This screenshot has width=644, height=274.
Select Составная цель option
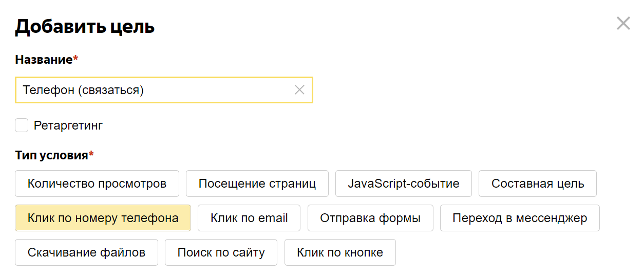[x=537, y=184]
